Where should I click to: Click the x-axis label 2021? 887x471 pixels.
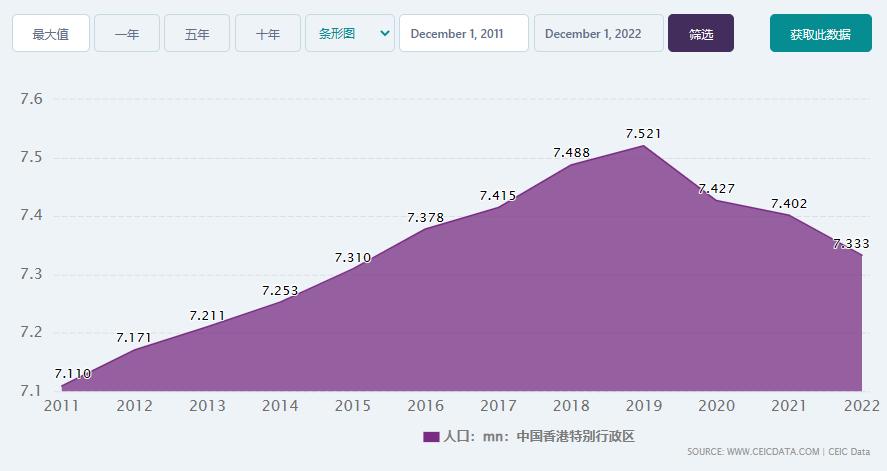(789, 406)
